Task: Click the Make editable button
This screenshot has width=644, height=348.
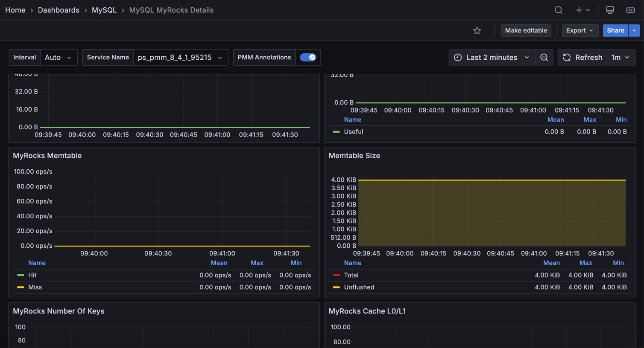Action: click(526, 31)
